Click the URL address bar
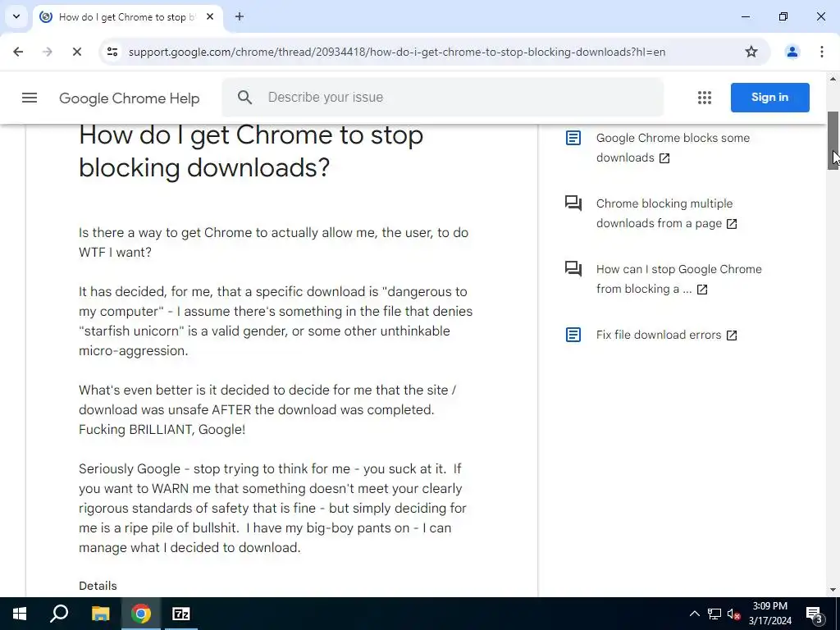Image resolution: width=840 pixels, height=630 pixels. [x=396, y=52]
